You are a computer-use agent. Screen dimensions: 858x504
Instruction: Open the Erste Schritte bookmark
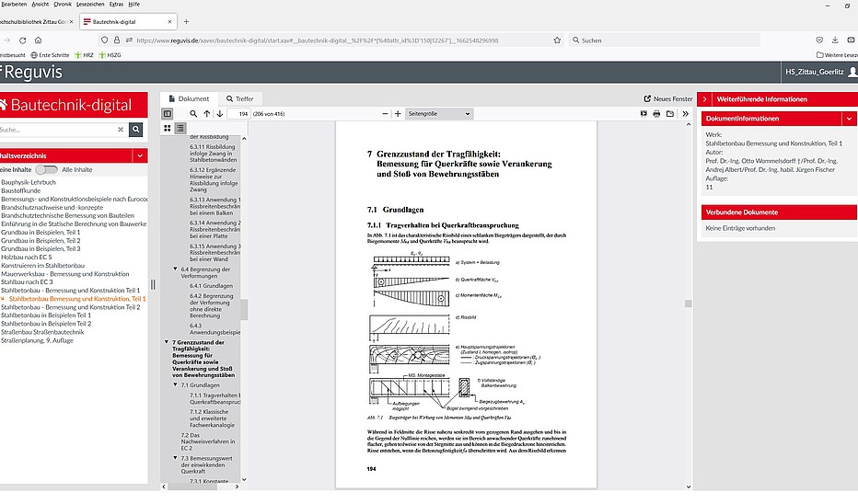[50, 55]
